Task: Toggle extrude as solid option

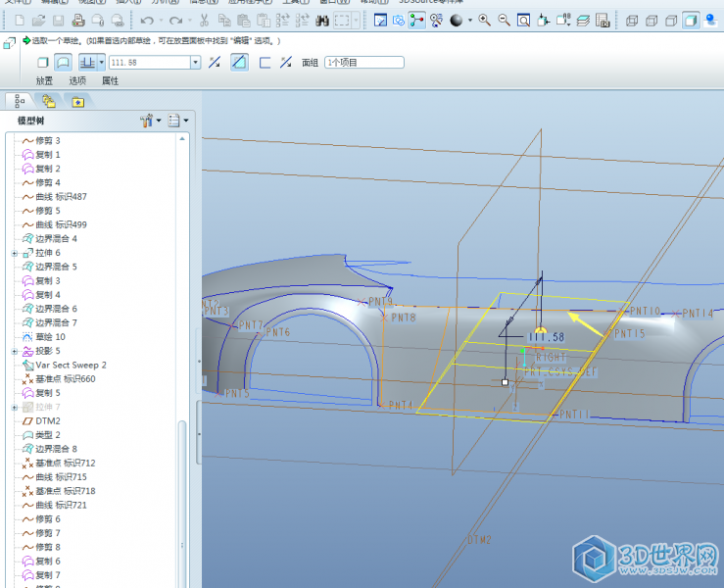Action: 43,63
